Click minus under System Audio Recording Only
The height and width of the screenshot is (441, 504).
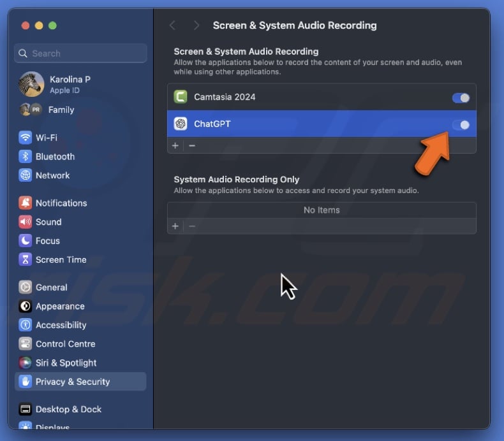coord(192,226)
